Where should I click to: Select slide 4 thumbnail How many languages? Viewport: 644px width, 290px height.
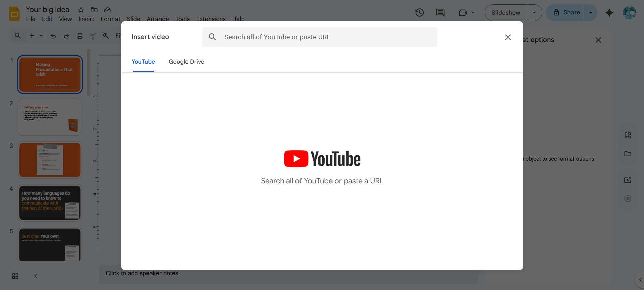pos(50,202)
